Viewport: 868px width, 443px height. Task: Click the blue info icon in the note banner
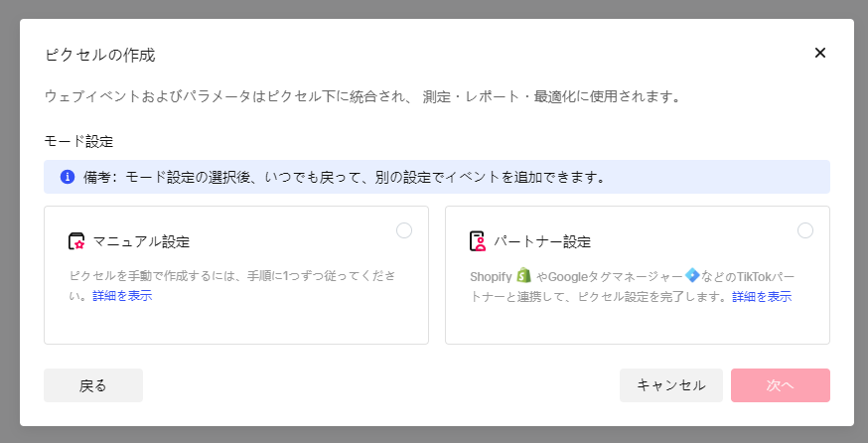point(68,177)
